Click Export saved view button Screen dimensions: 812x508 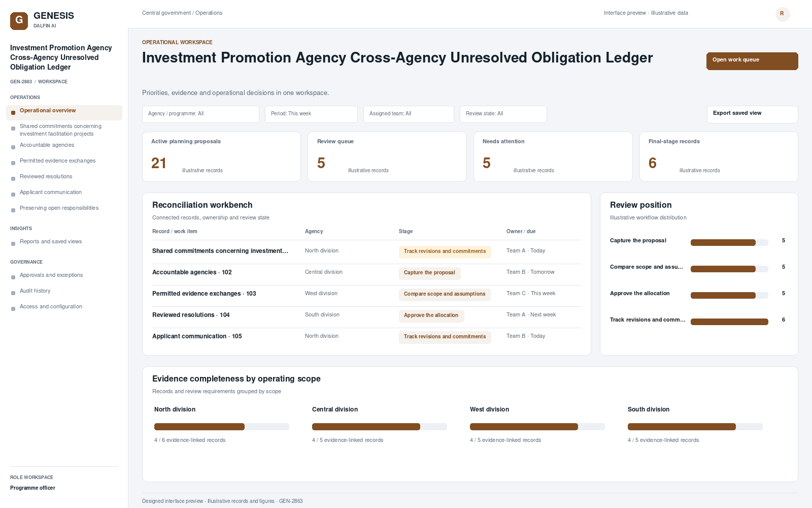752,114
